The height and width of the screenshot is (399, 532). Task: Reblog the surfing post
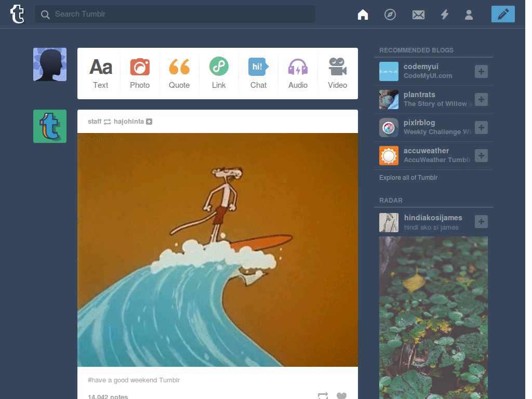(323, 395)
